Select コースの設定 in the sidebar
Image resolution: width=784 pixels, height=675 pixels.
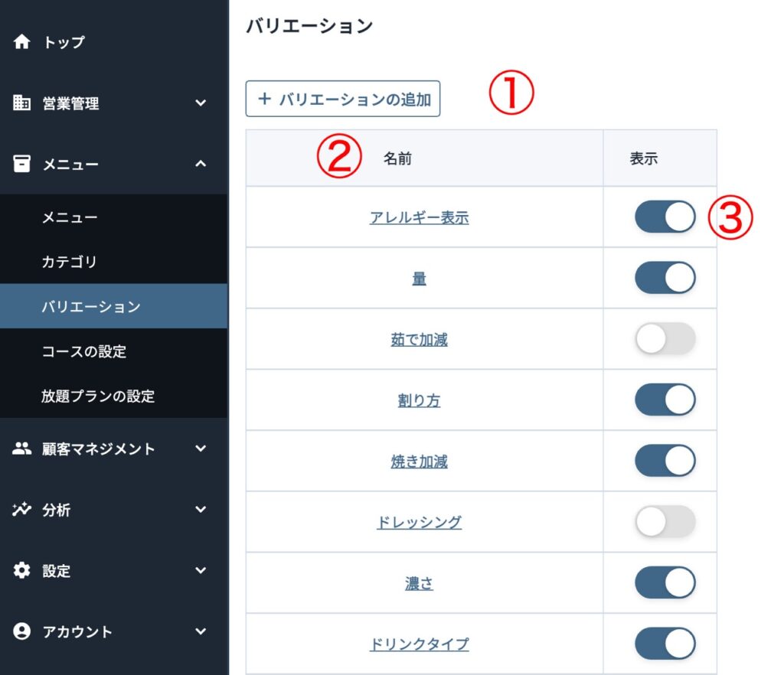(84, 351)
